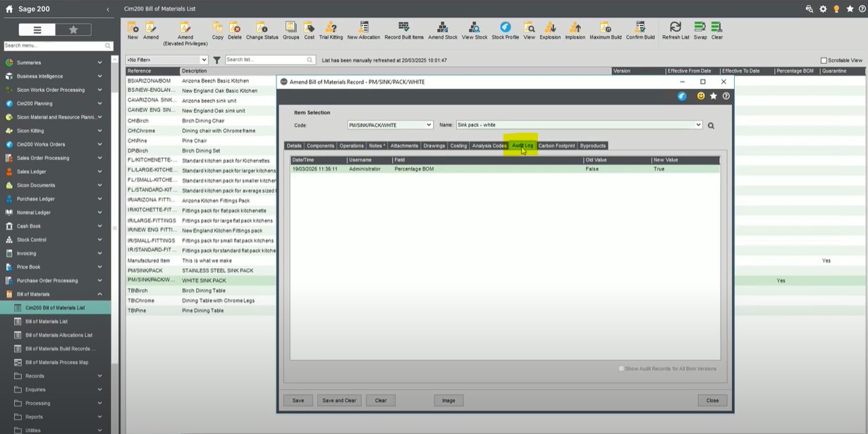This screenshot has width=868, height=434.
Task: Switch to the Components tab
Action: [320, 145]
